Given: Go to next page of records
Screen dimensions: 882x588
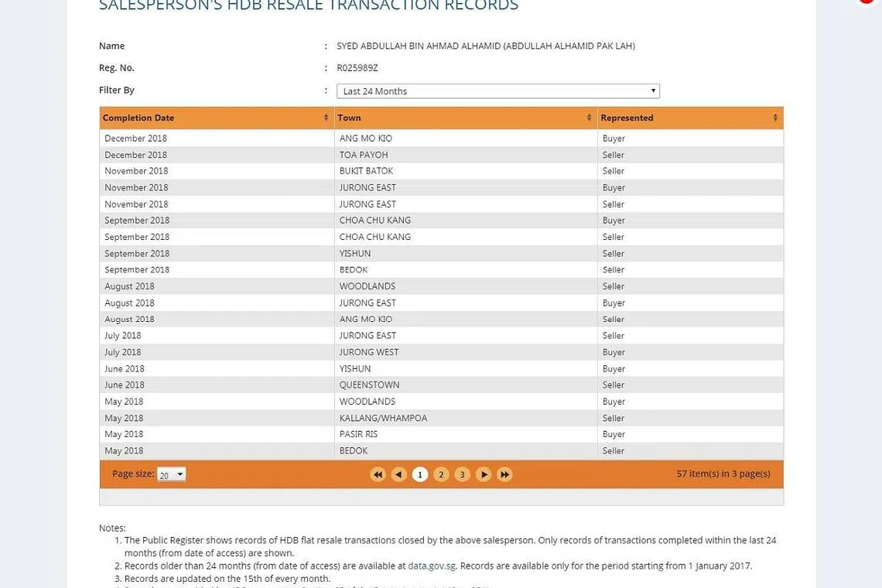Looking at the screenshot, I should pyautogui.click(x=484, y=474).
